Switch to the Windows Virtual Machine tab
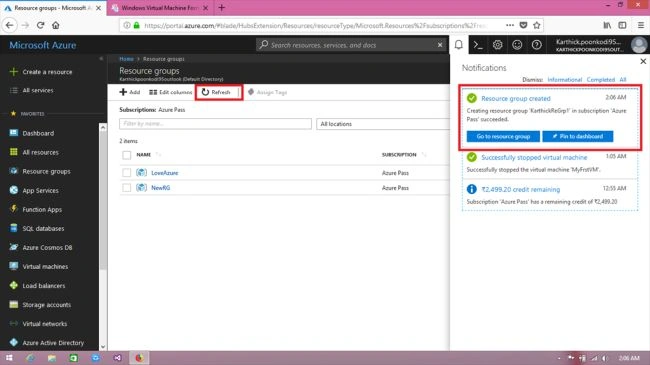This screenshot has height=365, width=650. [160, 8]
